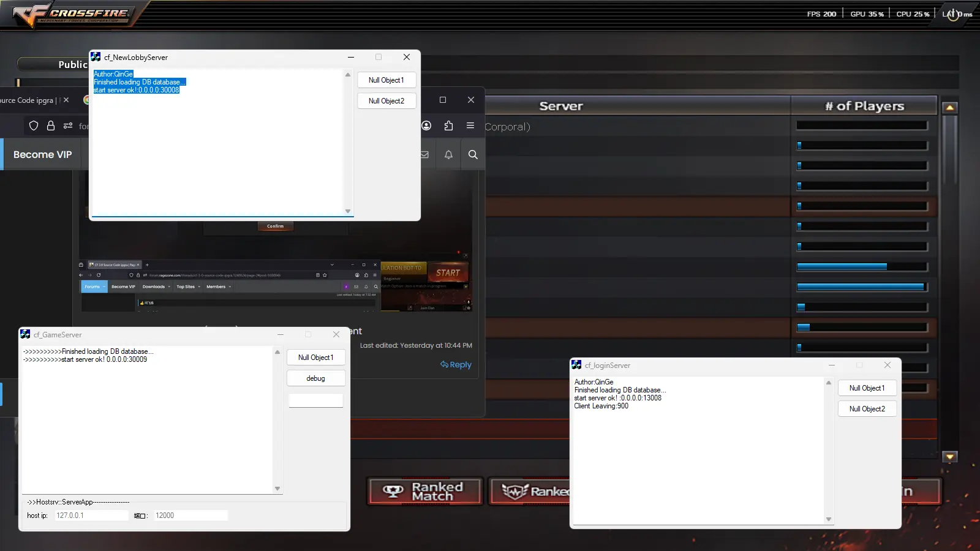Click the browser shield tracking-protection icon
Screen dimensions: 980x551
click(x=34, y=126)
